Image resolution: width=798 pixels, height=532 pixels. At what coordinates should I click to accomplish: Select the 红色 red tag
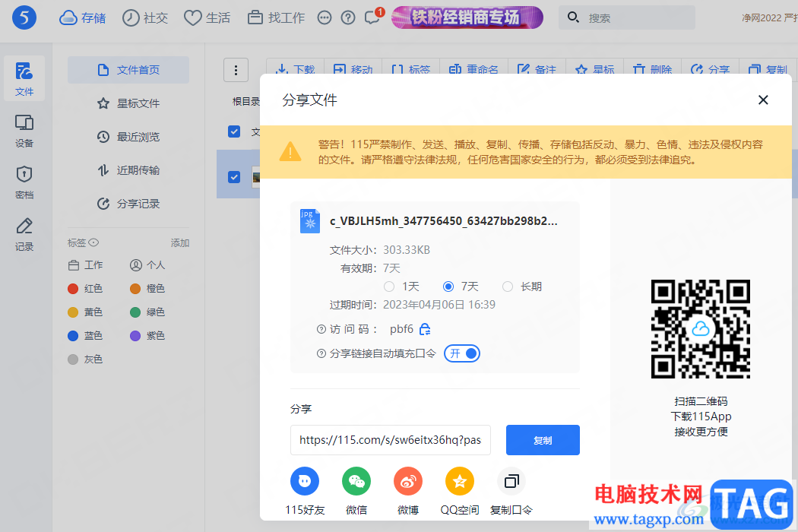pyautogui.click(x=85, y=289)
